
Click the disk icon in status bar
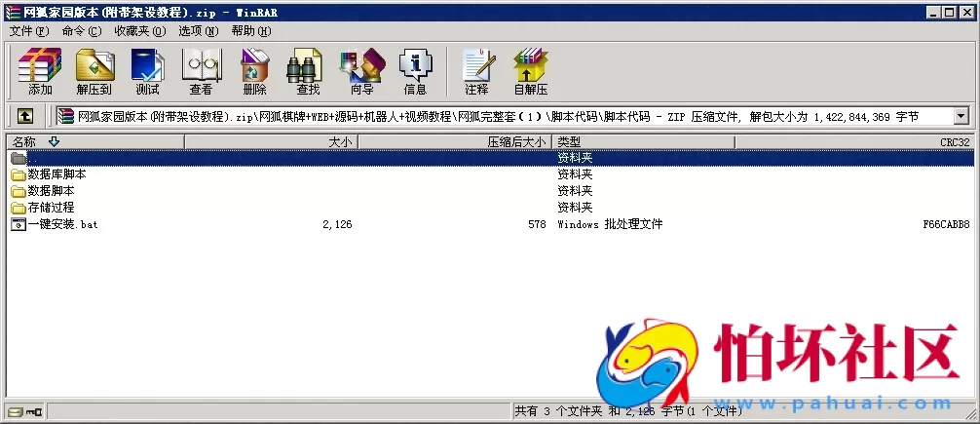15,411
